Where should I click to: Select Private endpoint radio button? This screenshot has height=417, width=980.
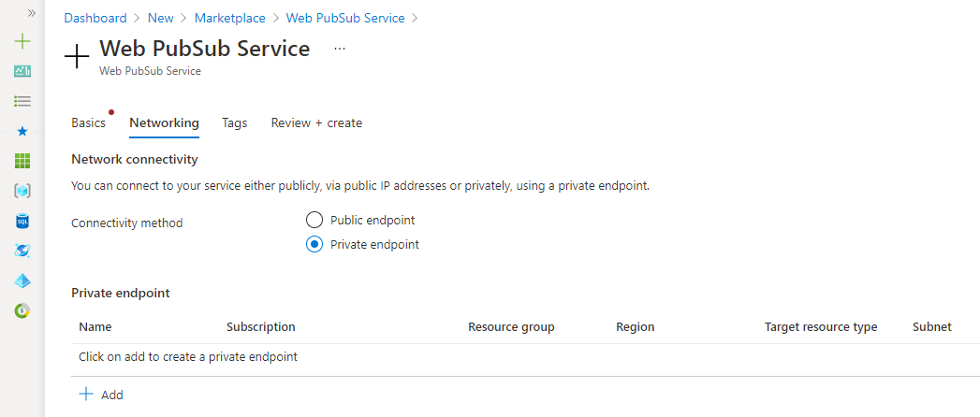click(x=314, y=245)
